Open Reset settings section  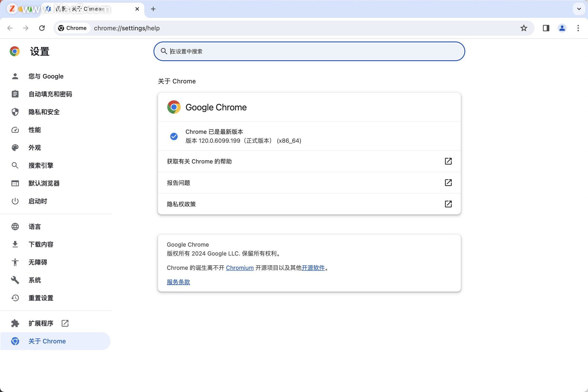[x=41, y=298]
